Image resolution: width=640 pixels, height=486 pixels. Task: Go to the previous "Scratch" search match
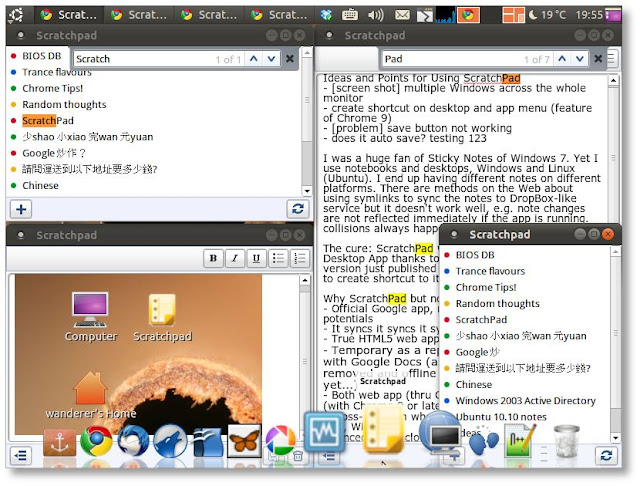click(x=253, y=59)
